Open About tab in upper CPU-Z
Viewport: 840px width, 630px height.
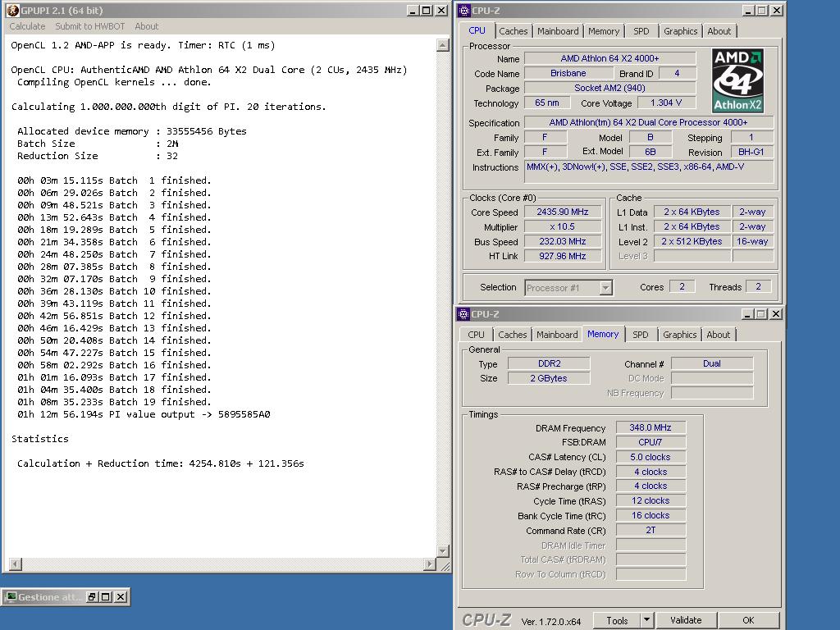coord(719,31)
